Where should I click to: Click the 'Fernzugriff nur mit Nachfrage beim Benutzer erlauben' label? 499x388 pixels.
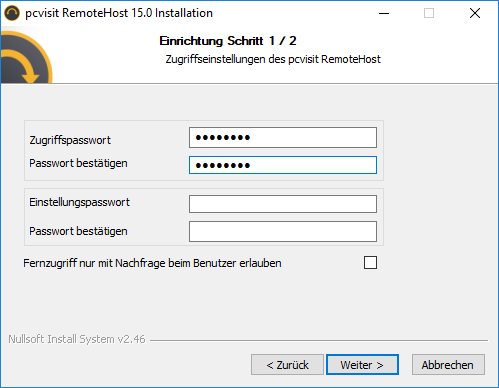coord(152,263)
